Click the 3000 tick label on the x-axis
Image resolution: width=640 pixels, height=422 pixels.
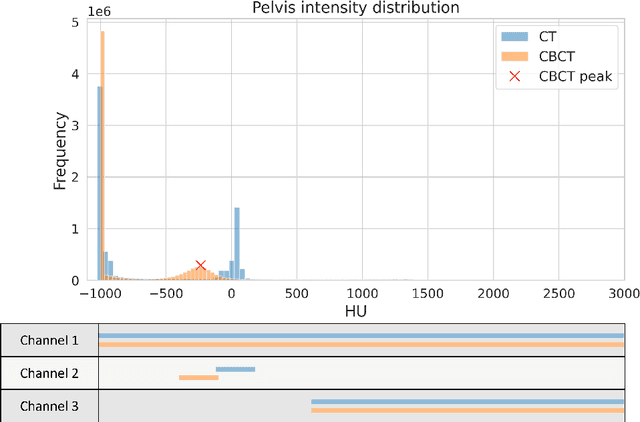[x=622, y=293]
